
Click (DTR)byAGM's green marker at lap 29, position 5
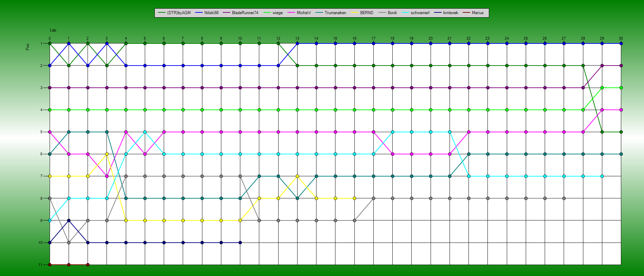602,132
